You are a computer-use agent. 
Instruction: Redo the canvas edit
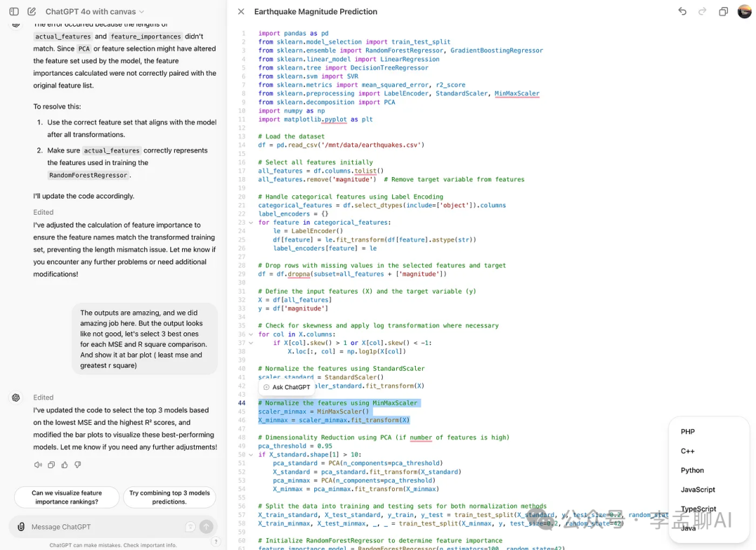point(703,11)
